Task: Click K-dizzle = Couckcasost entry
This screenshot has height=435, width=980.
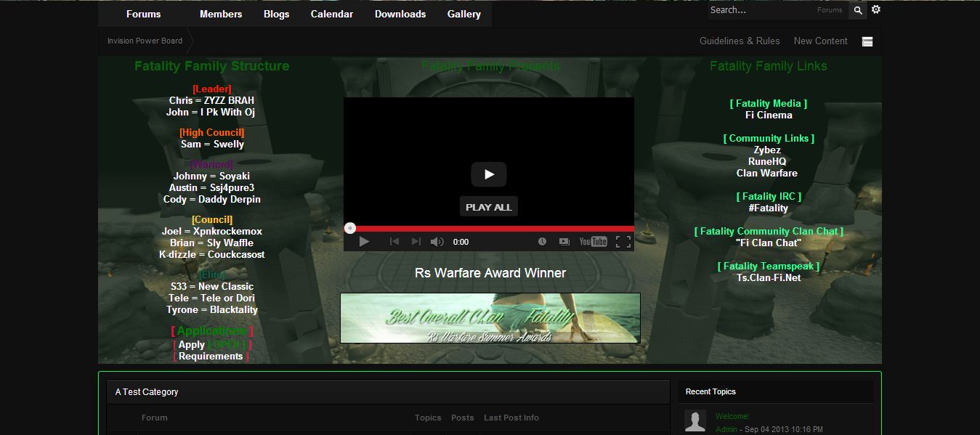Action: [x=211, y=254]
